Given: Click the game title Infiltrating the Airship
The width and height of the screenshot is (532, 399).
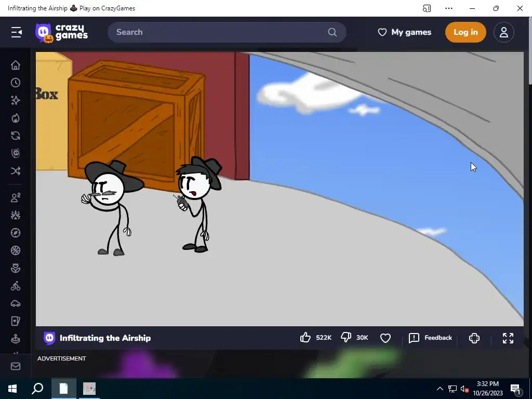Looking at the screenshot, I should pyautogui.click(x=105, y=338).
